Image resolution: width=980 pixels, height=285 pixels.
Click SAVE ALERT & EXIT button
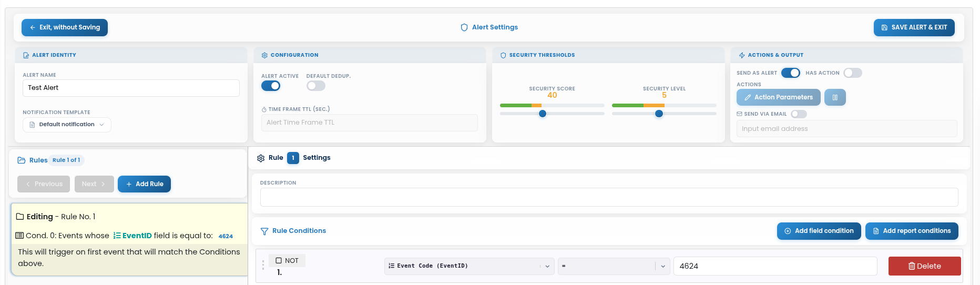click(914, 27)
